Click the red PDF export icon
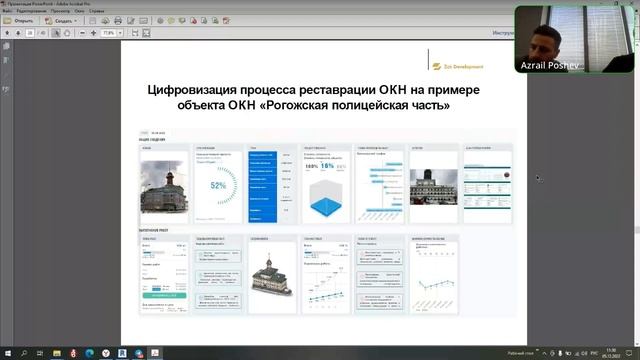This screenshot has height=360, width=640. [x=193, y=21]
